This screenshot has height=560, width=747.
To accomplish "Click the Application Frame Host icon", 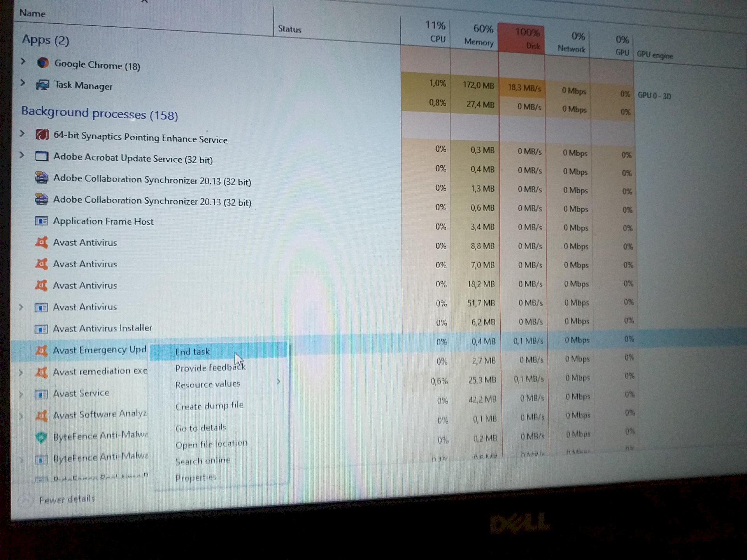I will coord(41,221).
